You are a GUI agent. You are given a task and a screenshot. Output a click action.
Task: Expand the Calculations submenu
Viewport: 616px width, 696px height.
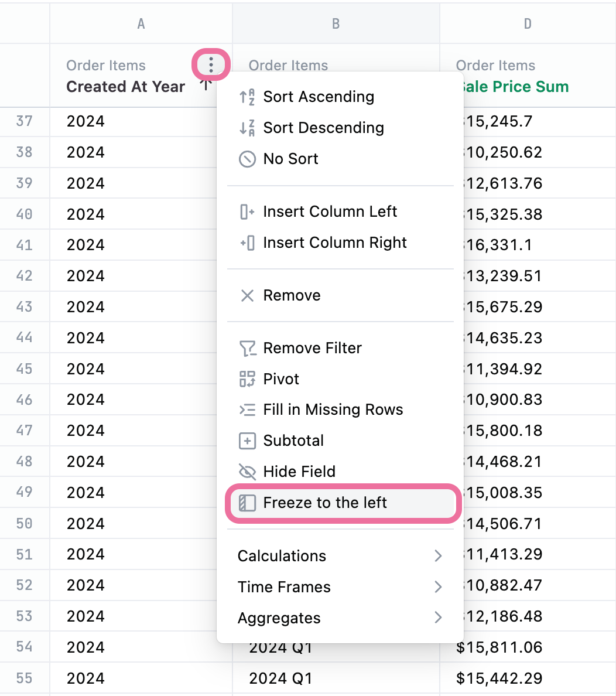(x=340, y=556)
